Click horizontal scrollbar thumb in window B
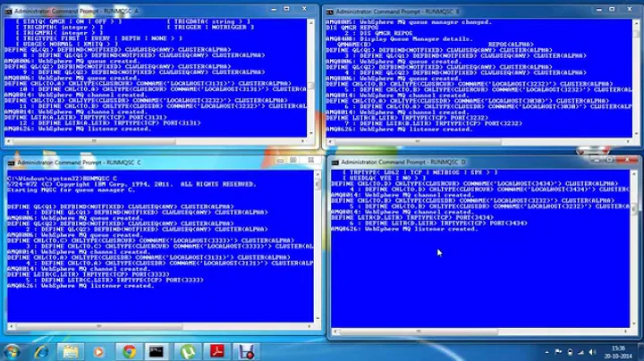The width and height of the screenshot is (644, 361). click(418, 142)
